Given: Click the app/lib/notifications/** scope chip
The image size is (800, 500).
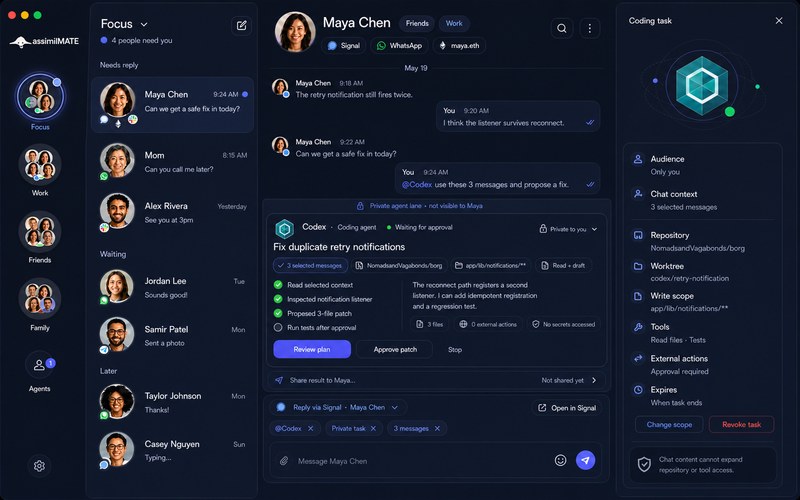Looking at the screenshot, I should click(x=490, y=265).
